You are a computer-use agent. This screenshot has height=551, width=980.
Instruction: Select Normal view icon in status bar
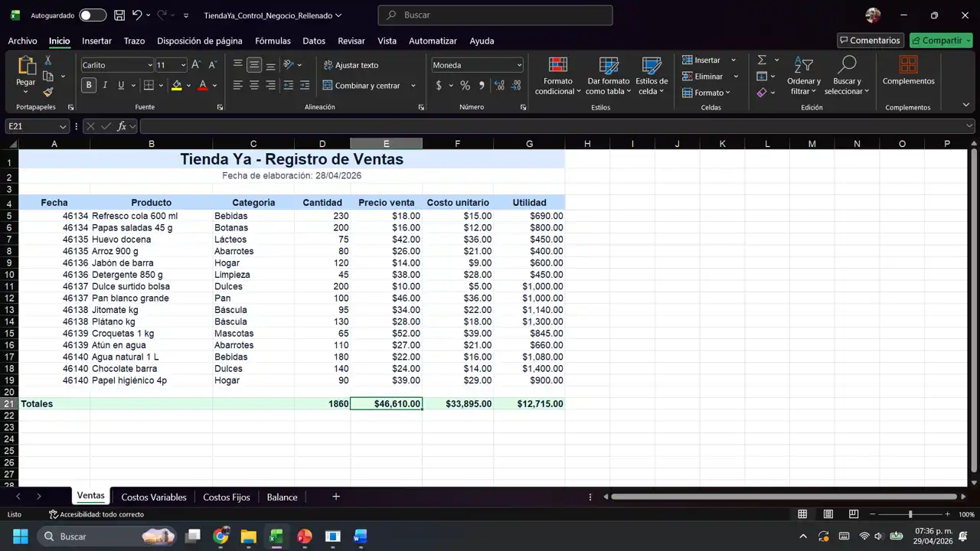tap(802, 514)
